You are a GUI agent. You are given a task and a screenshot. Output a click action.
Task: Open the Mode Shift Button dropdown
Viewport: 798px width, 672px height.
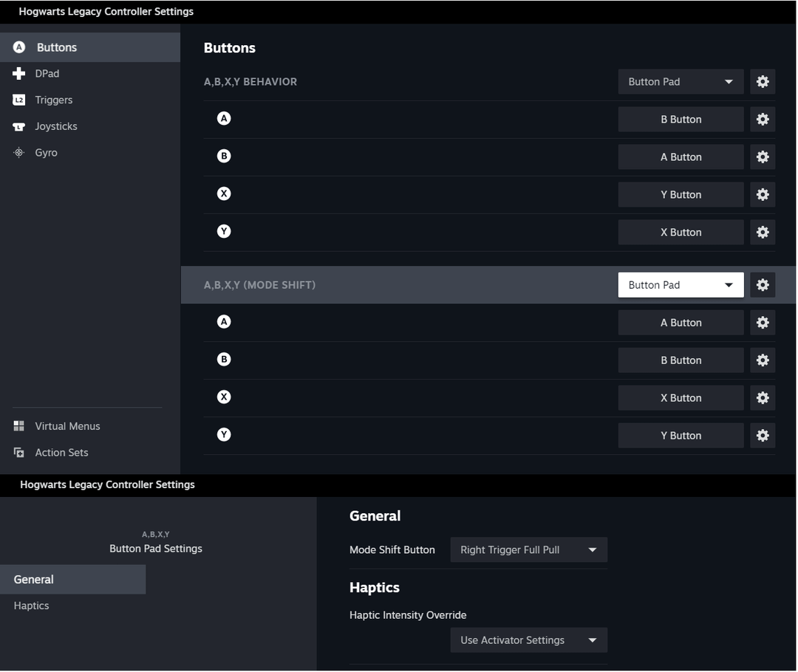[528, 549]
